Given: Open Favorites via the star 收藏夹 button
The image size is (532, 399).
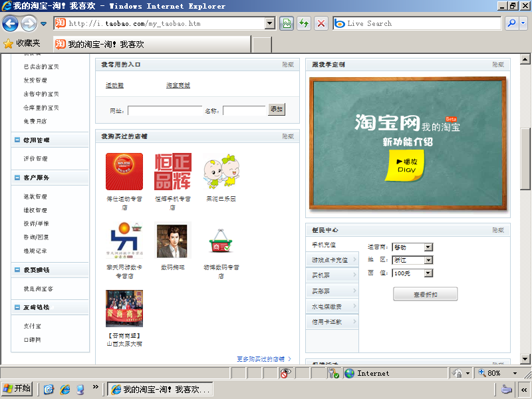Looking at the screenshot, I should point(22,43).
